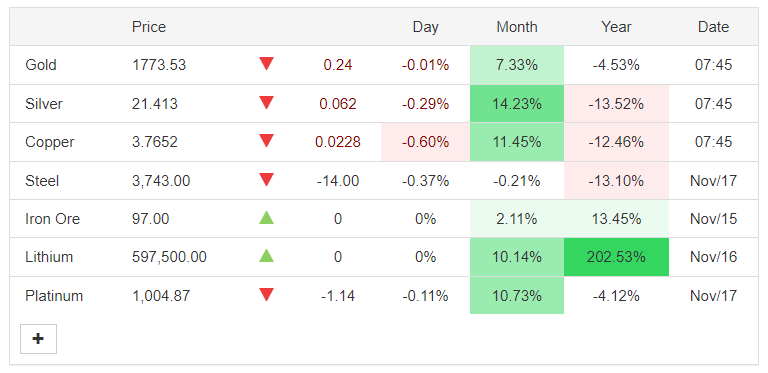
Task: Click the red down arrow for Silver
Action: tap(266, 102)
